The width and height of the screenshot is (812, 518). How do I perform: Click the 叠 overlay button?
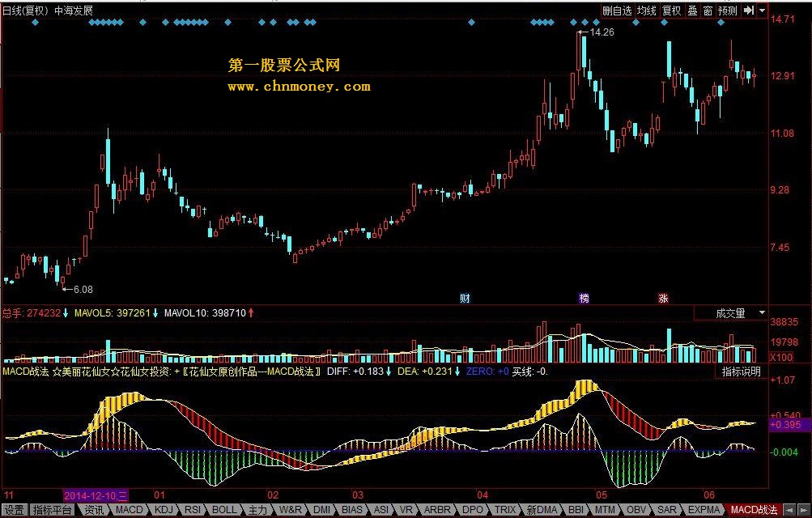click(x=692, y=11)
